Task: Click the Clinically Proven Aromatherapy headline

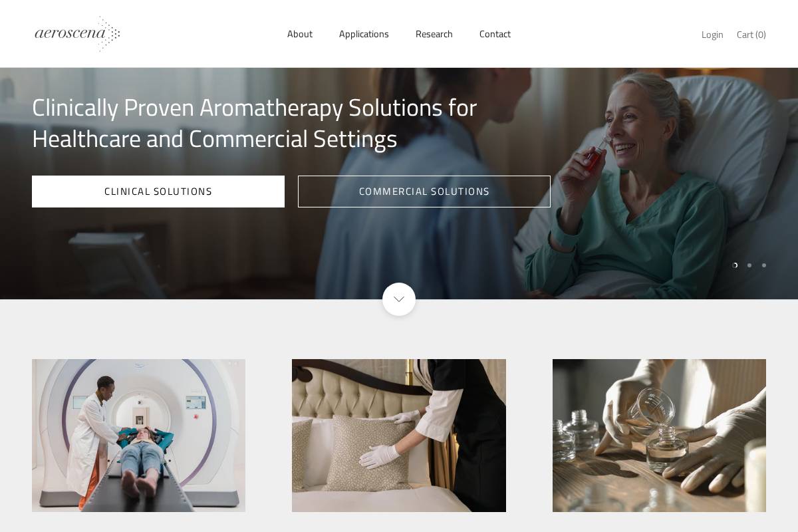Action: (255, 123)
